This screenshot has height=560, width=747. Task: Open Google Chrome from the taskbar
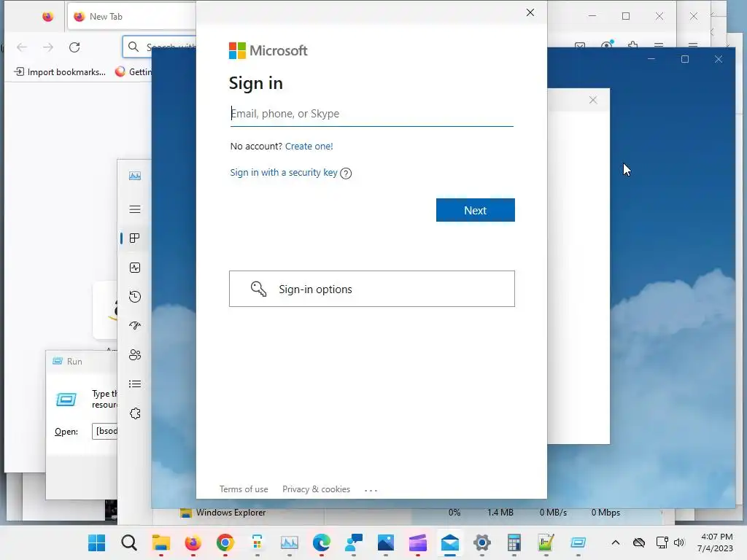pos(225,542)
